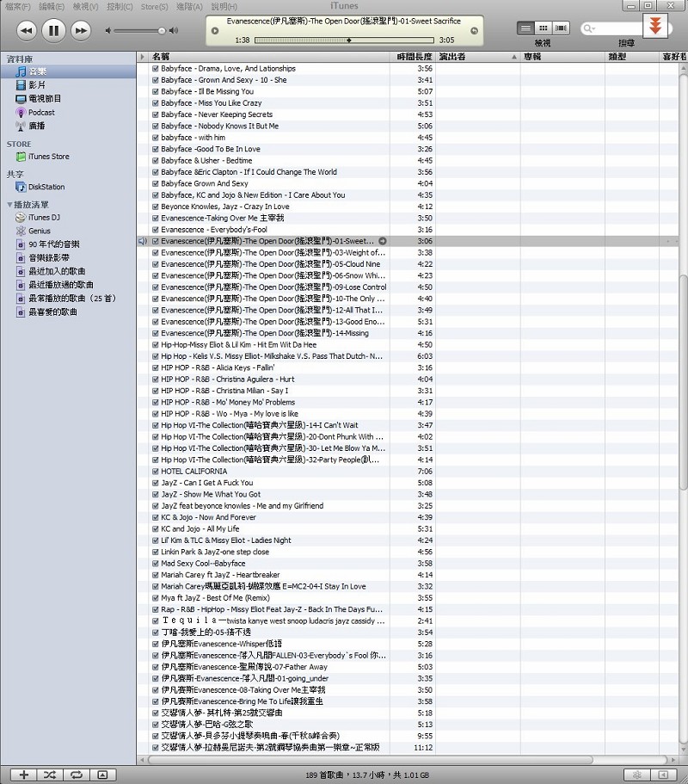
Task: Click the column header triangle left of 名稱
Action: point(143,57)
